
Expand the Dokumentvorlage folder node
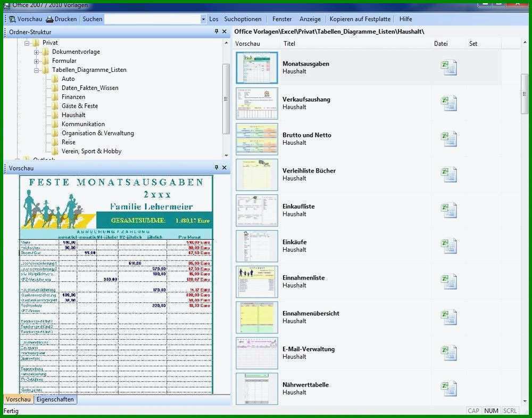(x=37, y=53)
